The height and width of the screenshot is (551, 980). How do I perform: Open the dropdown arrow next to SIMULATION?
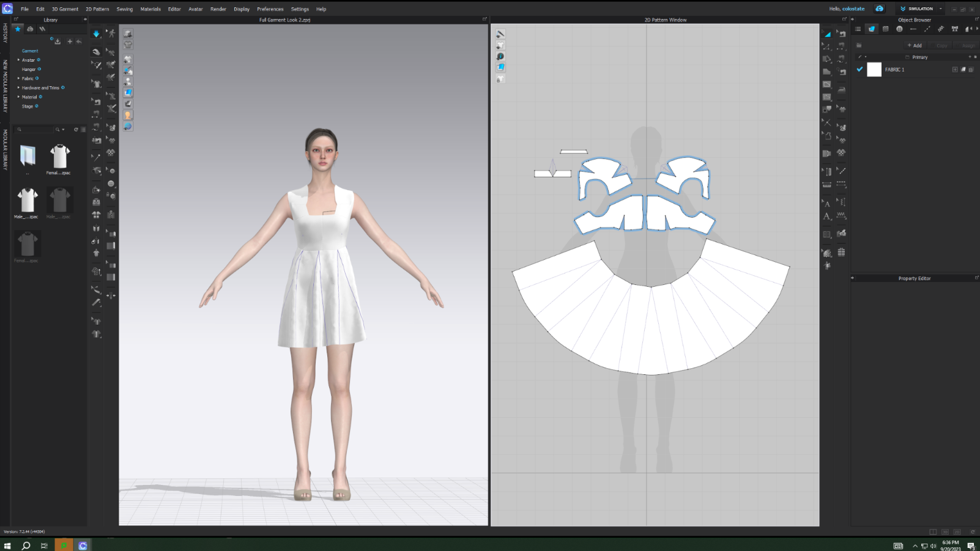point(941,9)
